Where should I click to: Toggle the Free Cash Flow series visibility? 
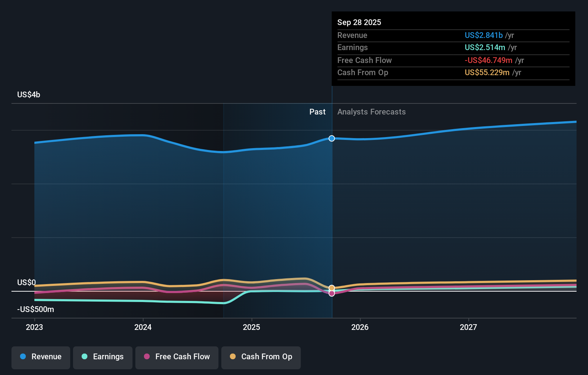tap(177, 357)
